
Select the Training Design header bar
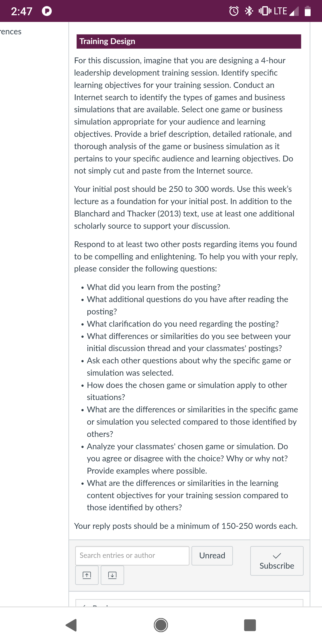click(189, 42)
